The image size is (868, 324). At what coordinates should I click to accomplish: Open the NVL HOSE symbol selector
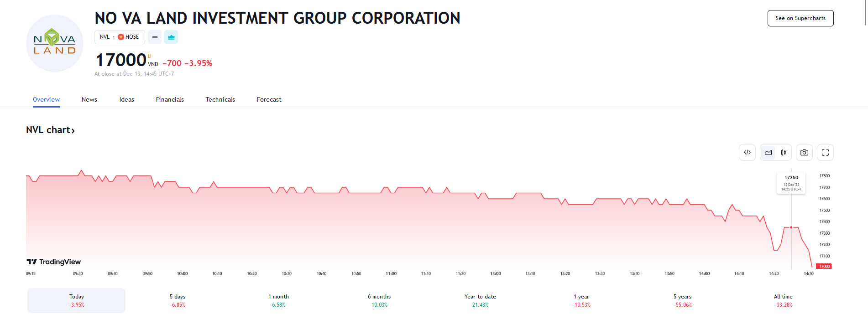(x=120, y=37)
